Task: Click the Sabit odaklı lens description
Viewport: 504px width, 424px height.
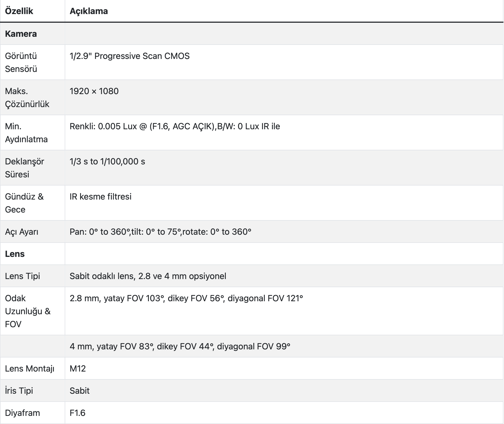Action: coord(148,276)
